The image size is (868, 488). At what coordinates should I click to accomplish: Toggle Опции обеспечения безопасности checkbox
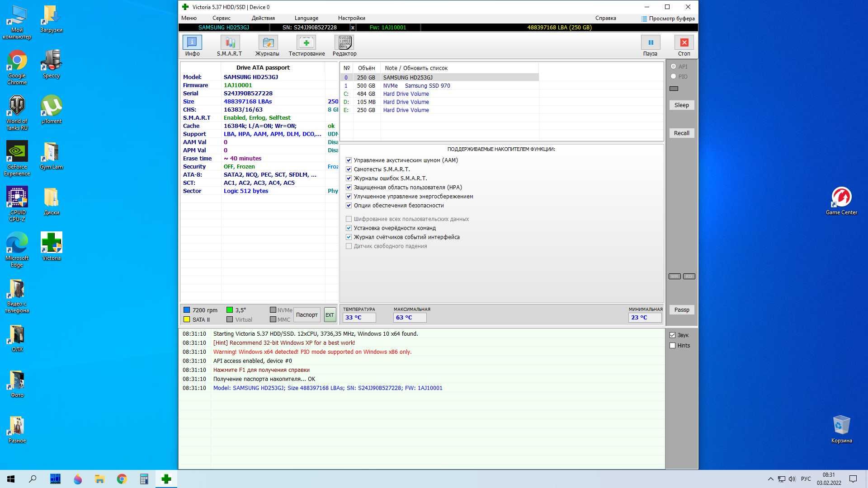(x=349, y=206)
